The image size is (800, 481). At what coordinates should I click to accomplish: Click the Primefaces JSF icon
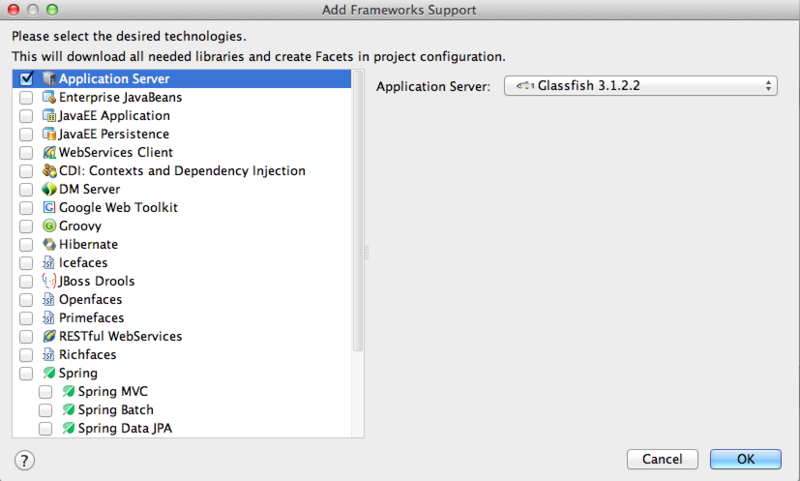(x=49, y=317)
